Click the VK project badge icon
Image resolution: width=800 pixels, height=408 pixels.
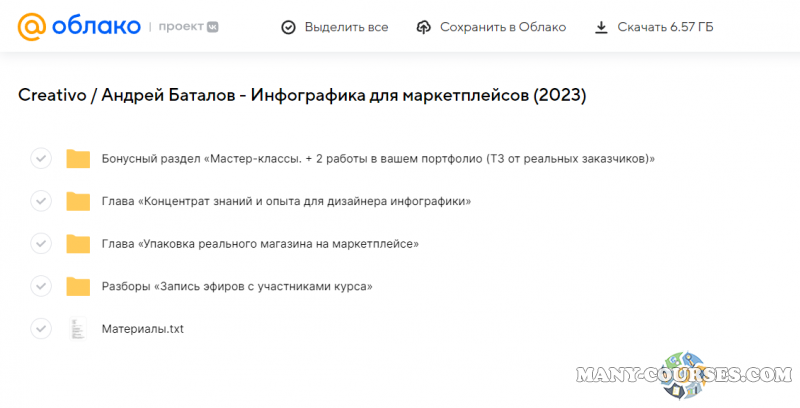click(211, 27)
